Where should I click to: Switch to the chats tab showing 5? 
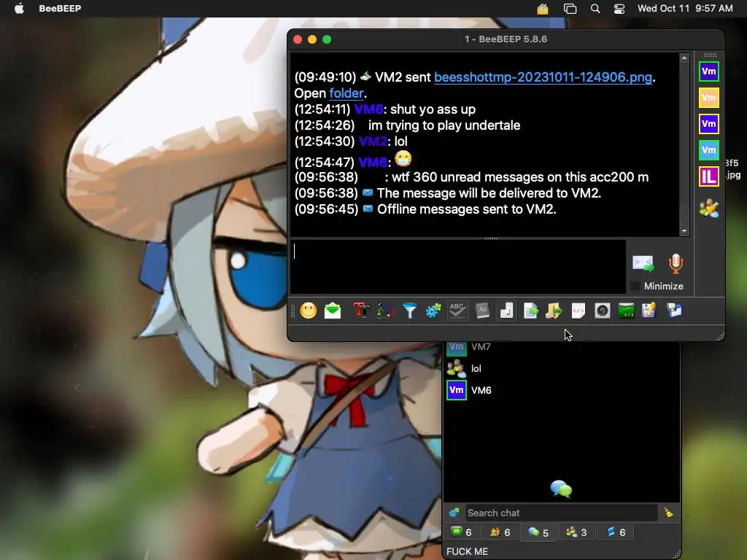538,532
